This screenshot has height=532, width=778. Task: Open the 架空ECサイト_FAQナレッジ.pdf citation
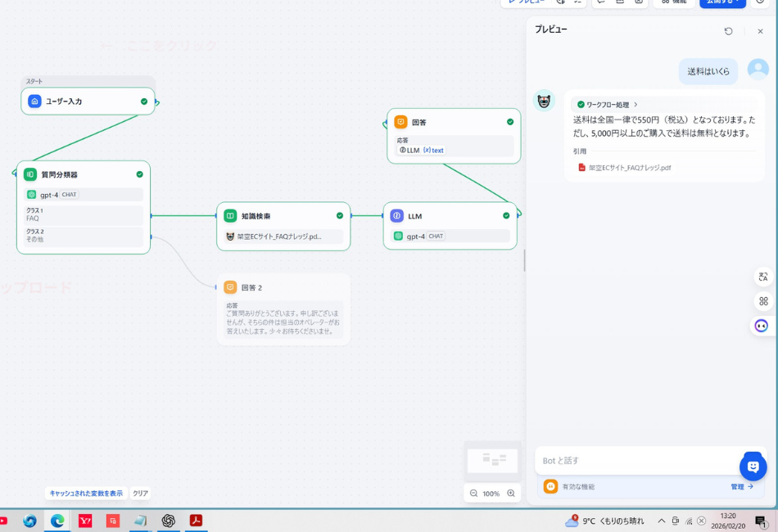pos(629,168)
